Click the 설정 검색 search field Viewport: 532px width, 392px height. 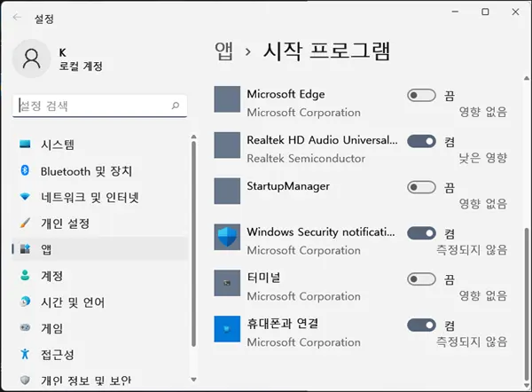coord(99,106)
